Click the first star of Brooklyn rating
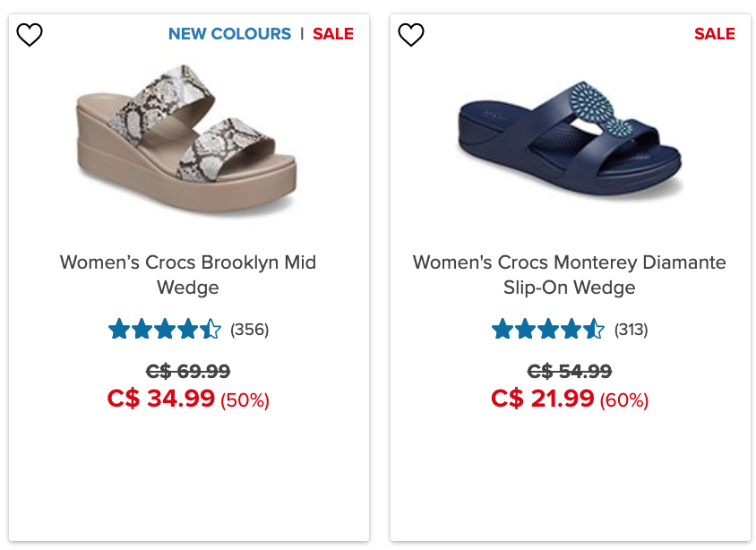 point(118,330)
